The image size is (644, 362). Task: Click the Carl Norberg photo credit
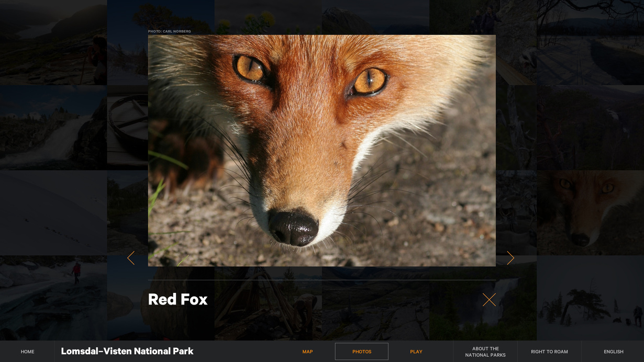169,31
